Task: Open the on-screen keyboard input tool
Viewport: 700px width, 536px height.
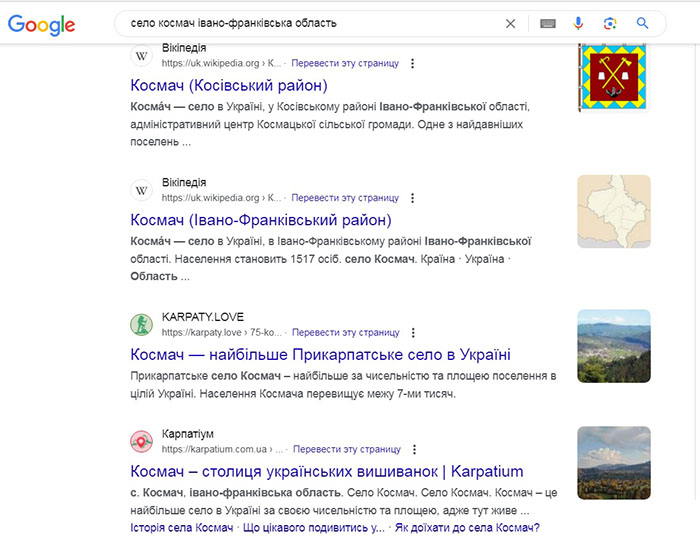Action: 548,24
